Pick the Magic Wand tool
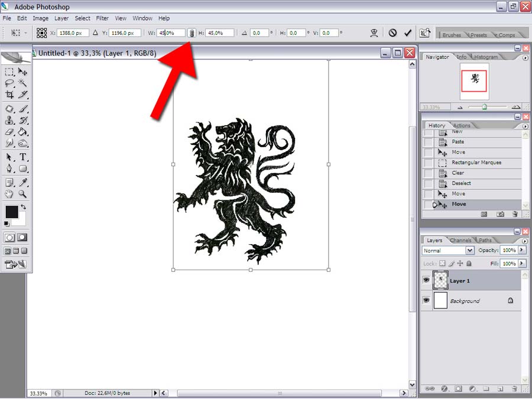This screenshot has height=399, width=532. pyautogui.click(x=22, y=83)
